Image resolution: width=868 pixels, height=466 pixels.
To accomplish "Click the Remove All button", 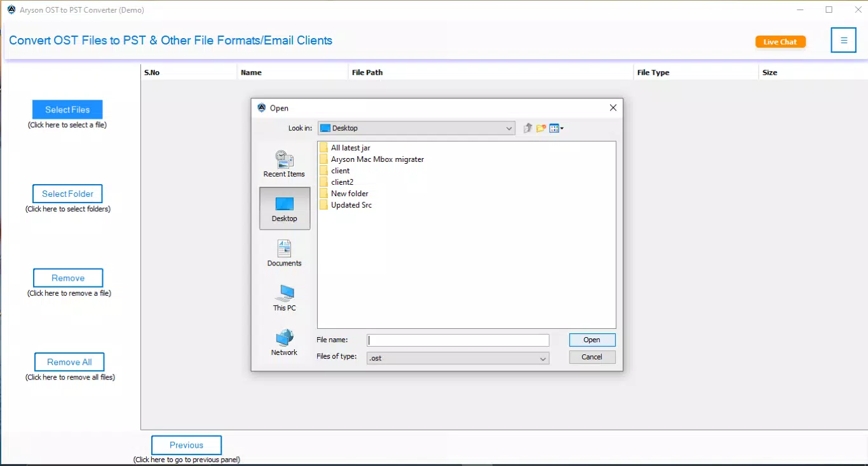I will (69, 362).
